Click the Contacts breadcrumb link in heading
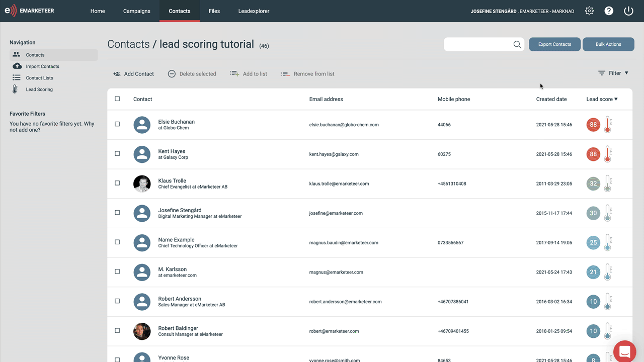This screenshot has width=644, height=362. (129, 44)
